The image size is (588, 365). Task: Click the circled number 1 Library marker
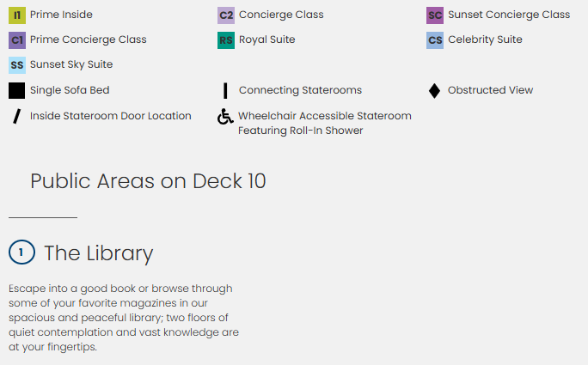point(21,252)
